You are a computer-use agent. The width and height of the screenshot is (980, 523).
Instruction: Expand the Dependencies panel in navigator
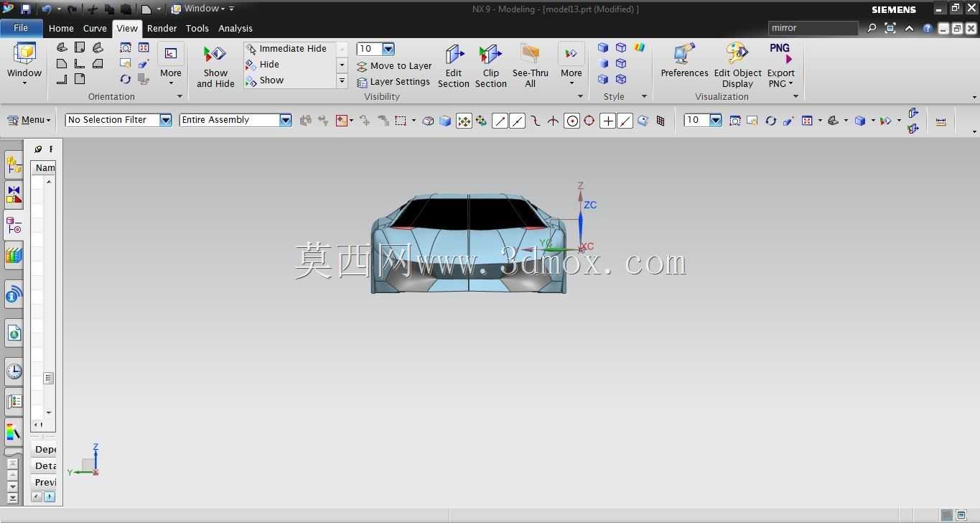pos(44,449)
